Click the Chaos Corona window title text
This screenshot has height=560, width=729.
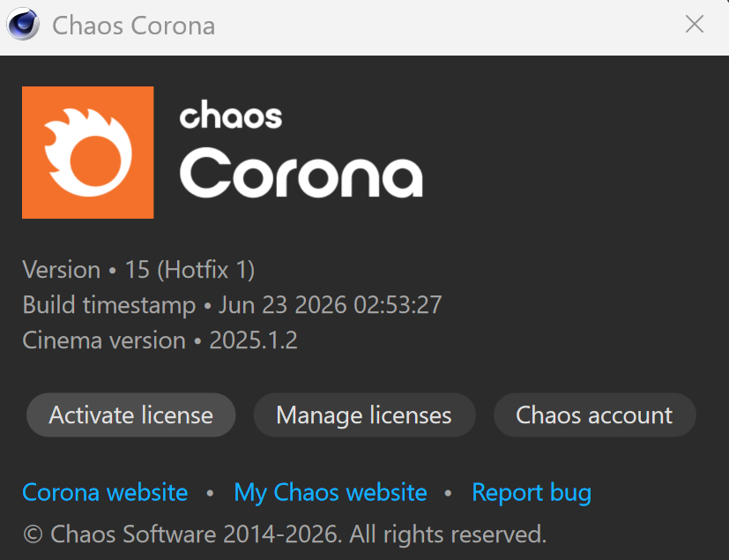pyautogui.click(x=133, y=25)
